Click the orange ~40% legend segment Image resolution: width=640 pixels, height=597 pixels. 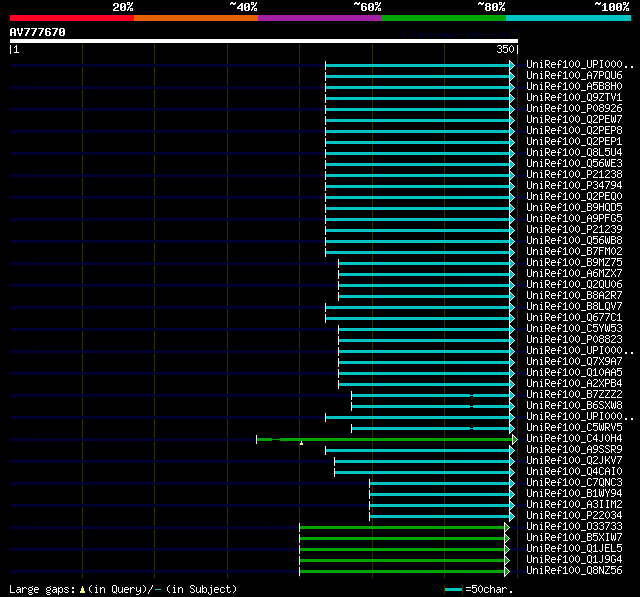pyautogui.click(x=196, y=18)
